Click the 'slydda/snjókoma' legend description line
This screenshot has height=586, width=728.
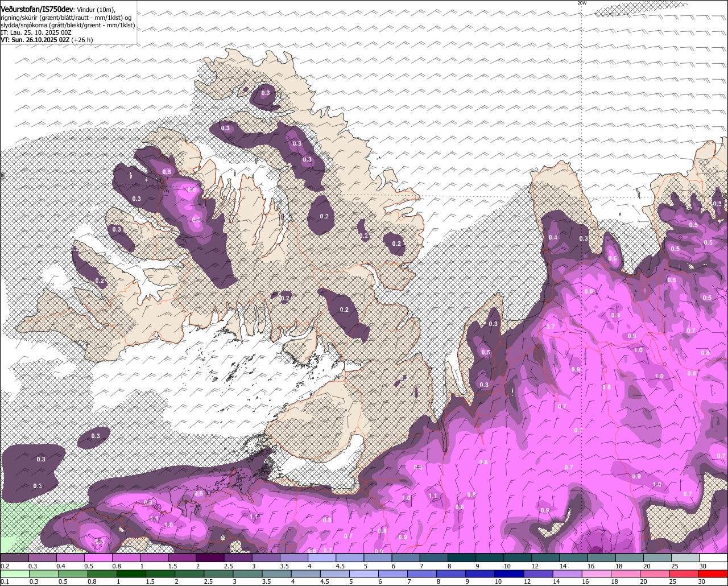coord(68,25)
